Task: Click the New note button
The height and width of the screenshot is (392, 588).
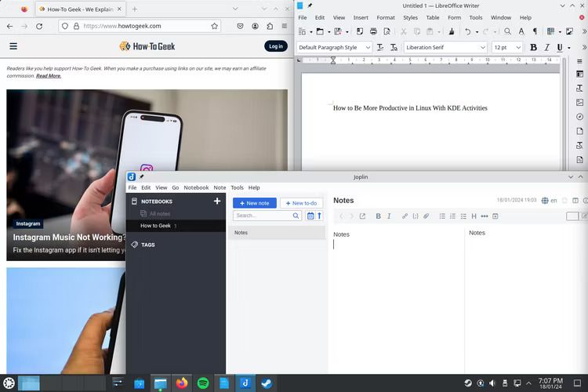Action: pyautogui.click(x=255, y=203)
